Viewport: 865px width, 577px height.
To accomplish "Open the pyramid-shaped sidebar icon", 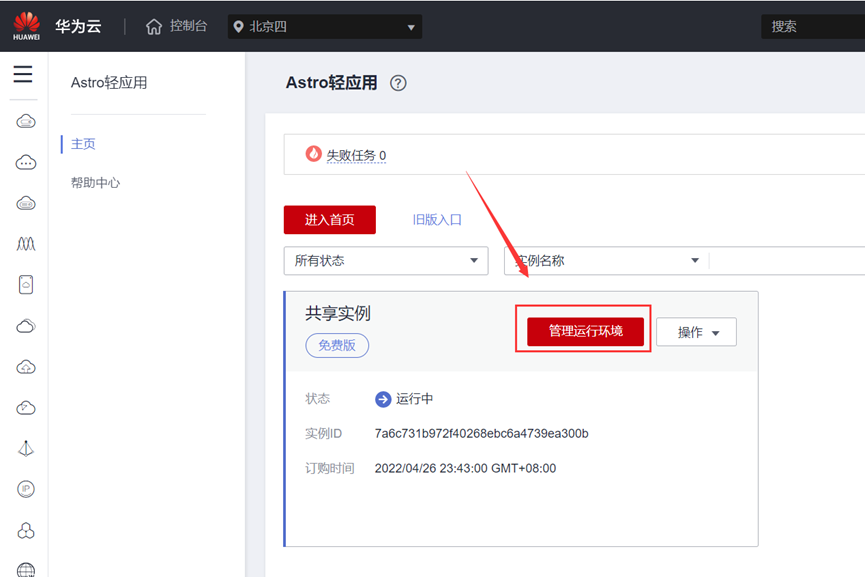I will 26,448.
